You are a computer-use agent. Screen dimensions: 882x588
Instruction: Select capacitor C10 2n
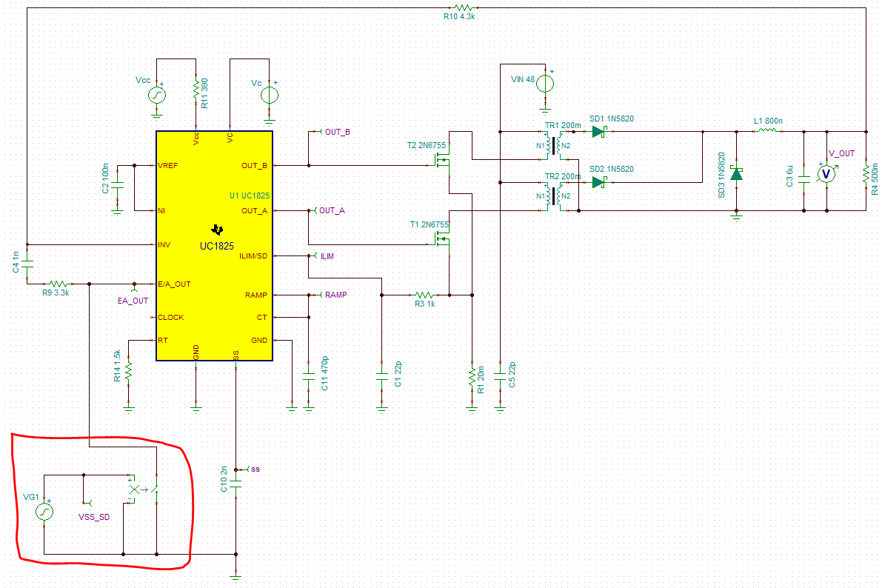point(235,484)
